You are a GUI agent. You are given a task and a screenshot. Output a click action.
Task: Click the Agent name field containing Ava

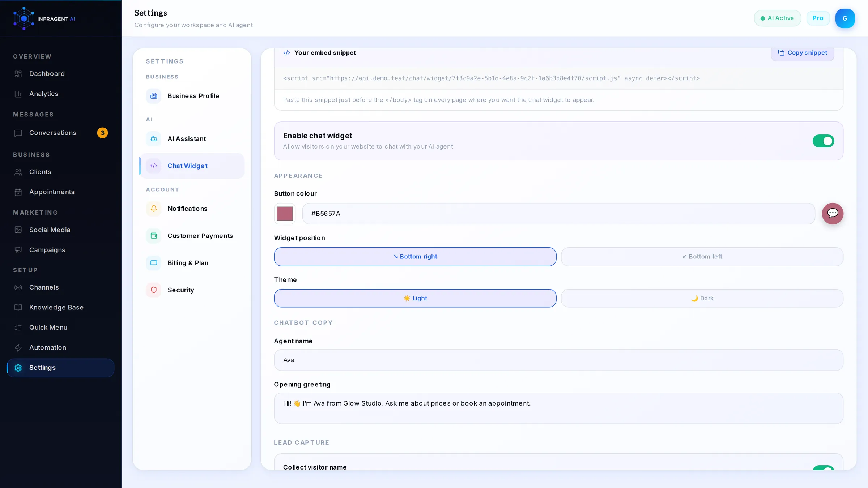click(558, 360)
